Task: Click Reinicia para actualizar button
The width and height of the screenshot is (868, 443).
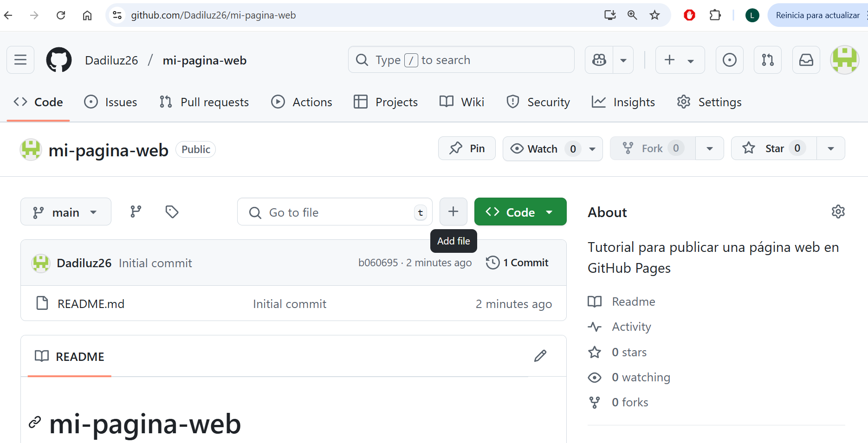Action: click(x=817, y=15)
